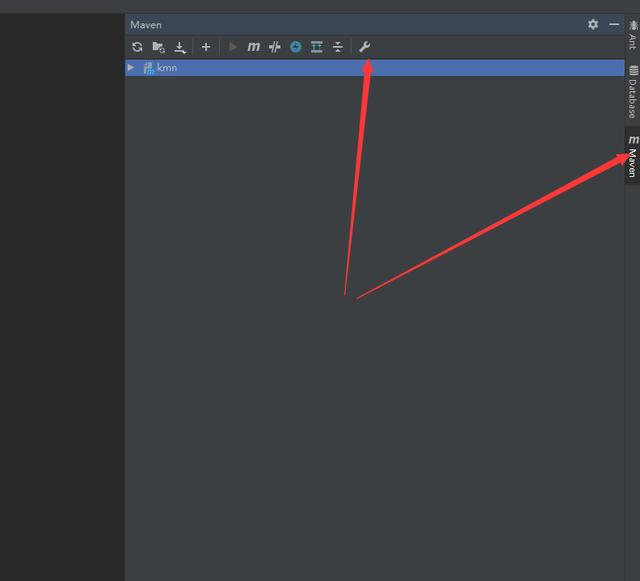
Task: Collapse all tree nodes icon
Action: (x=338, y=47)
